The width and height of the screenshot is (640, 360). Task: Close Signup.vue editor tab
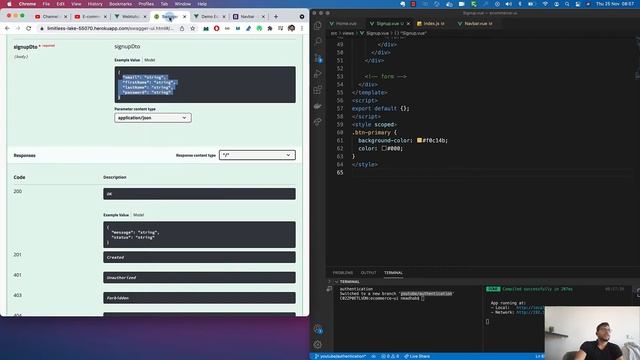click(408, 24)
